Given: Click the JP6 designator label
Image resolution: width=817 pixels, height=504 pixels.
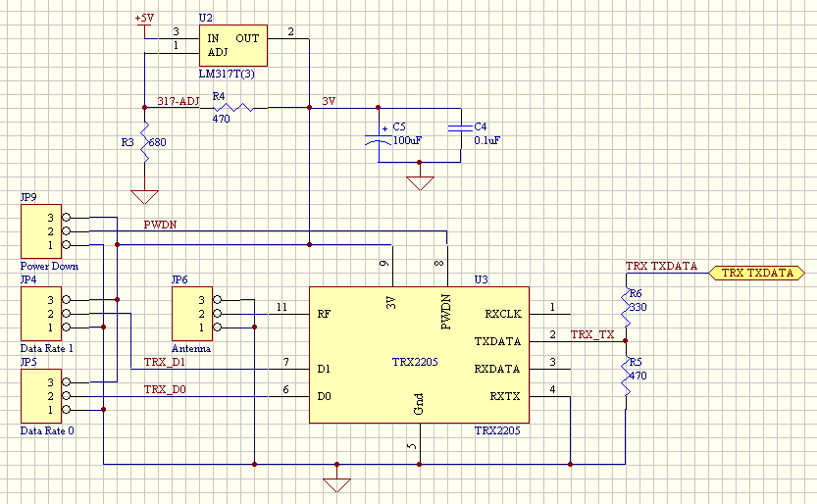Looking at the screenshot, I should 179,279.
